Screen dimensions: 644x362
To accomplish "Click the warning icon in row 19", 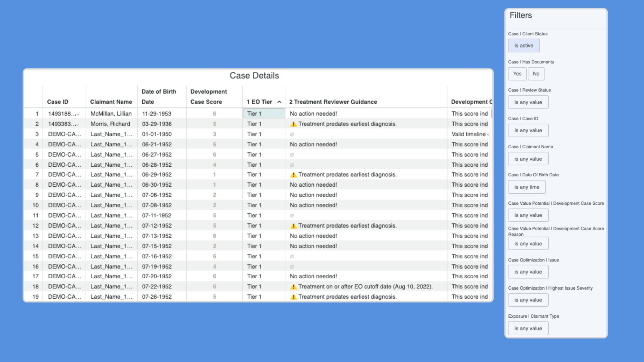I will (x=293, y=297).
